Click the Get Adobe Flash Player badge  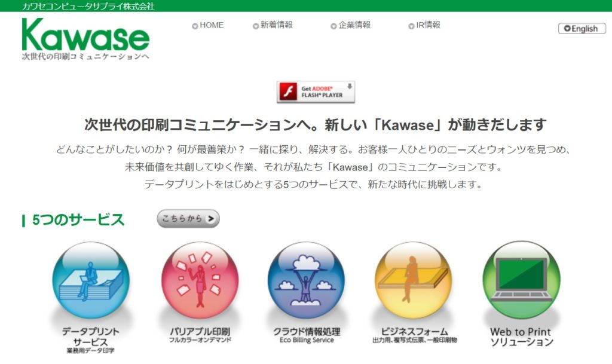click(x=316, y=92)
